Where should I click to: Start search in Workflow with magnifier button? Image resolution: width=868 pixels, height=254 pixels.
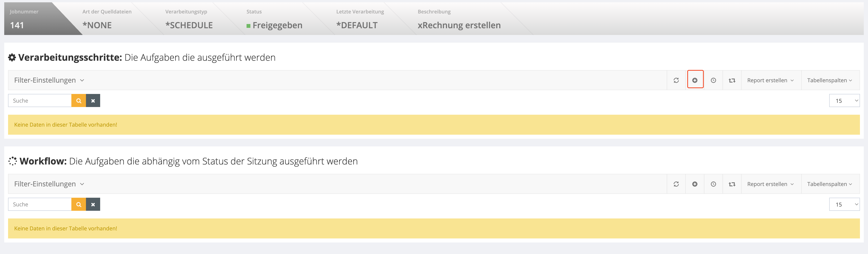point(78,204)
